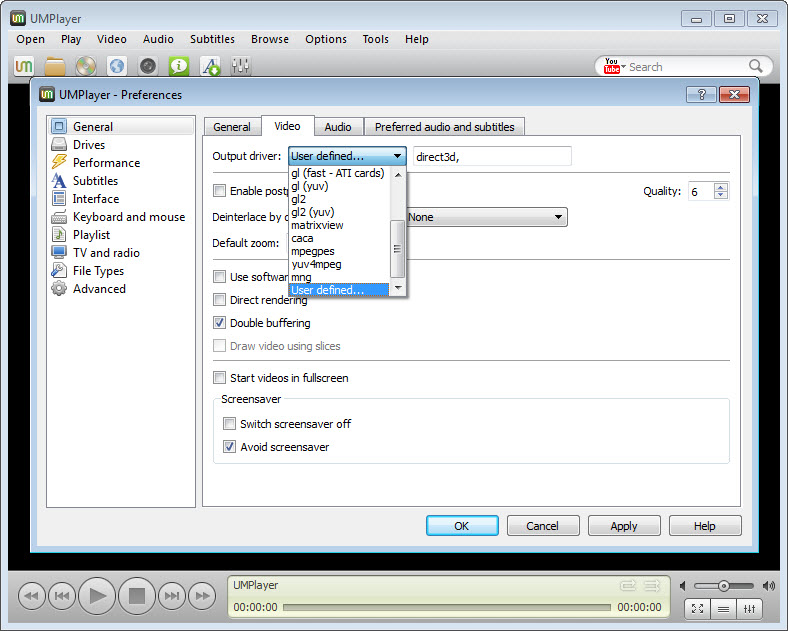Click the previous track button
788x631 pixels.
pos(61,596)
